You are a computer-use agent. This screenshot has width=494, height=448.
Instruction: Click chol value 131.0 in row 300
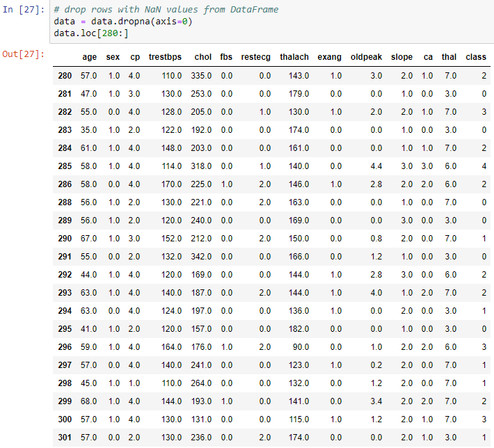coord(201,419)
